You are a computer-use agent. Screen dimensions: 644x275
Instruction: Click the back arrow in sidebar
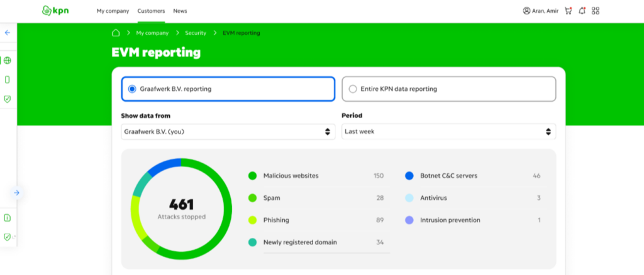coord(8,33)
